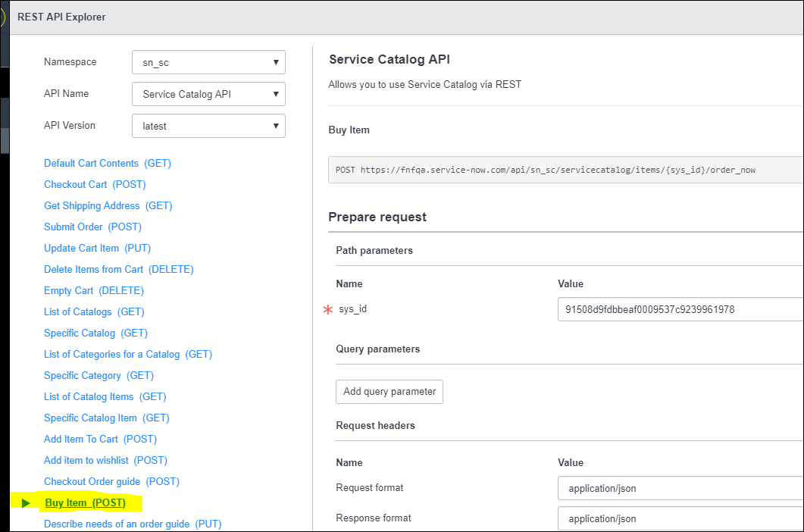Open Describe needs of an order guide
Image resolution: width=804 pixels, height=532 pixels.
[x=132, y=524]
